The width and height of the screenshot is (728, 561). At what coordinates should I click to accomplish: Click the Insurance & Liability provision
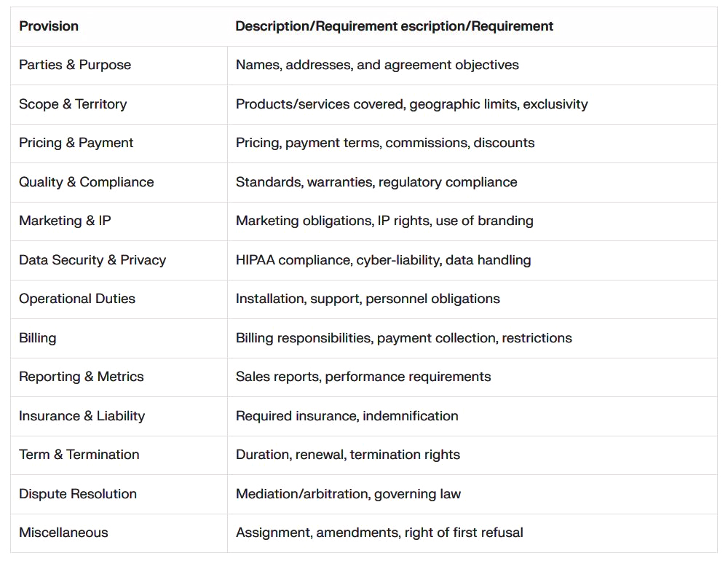pos(82,416)
